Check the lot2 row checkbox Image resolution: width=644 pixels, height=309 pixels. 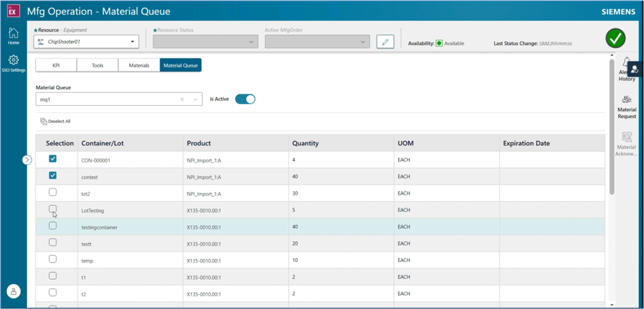pos(53,192)
